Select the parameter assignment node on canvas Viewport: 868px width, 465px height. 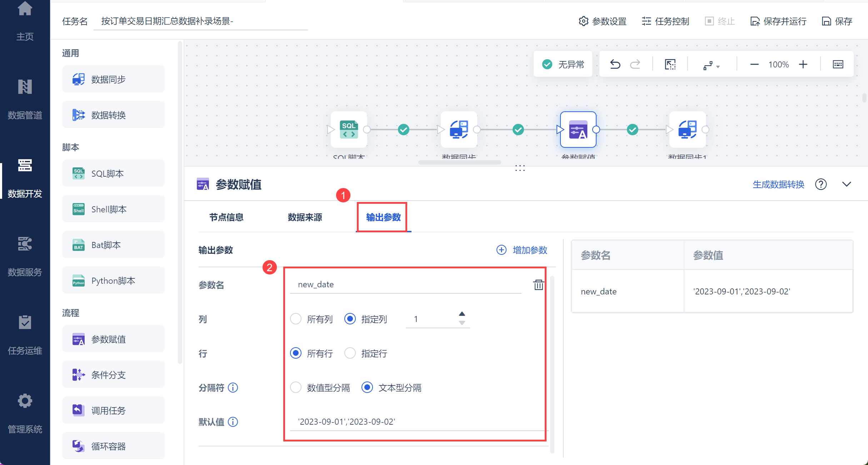click(578, 130)
